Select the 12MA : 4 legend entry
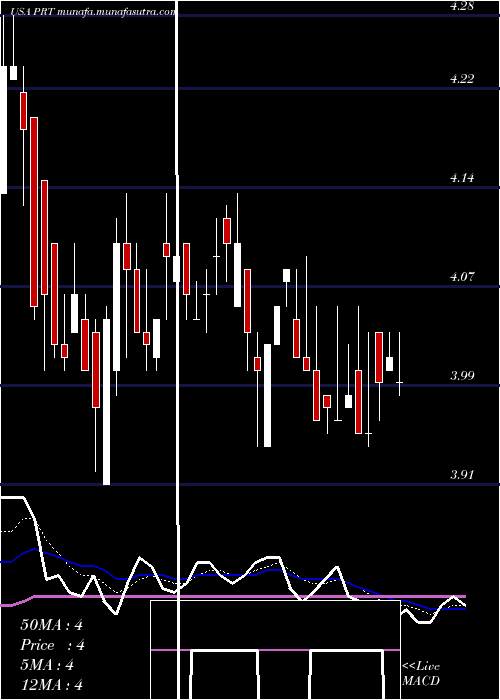Viewport: 500px width, 700px height. (x=52, y=685)
